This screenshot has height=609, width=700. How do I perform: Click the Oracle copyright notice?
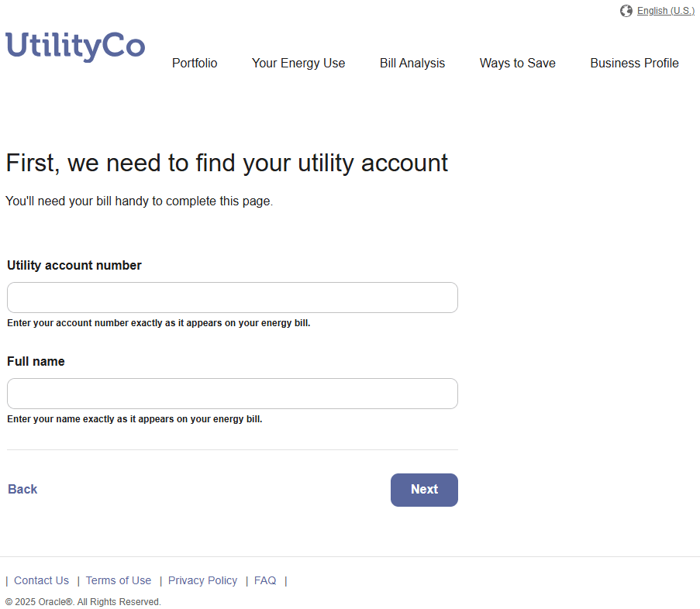click(x=83, y=601)
